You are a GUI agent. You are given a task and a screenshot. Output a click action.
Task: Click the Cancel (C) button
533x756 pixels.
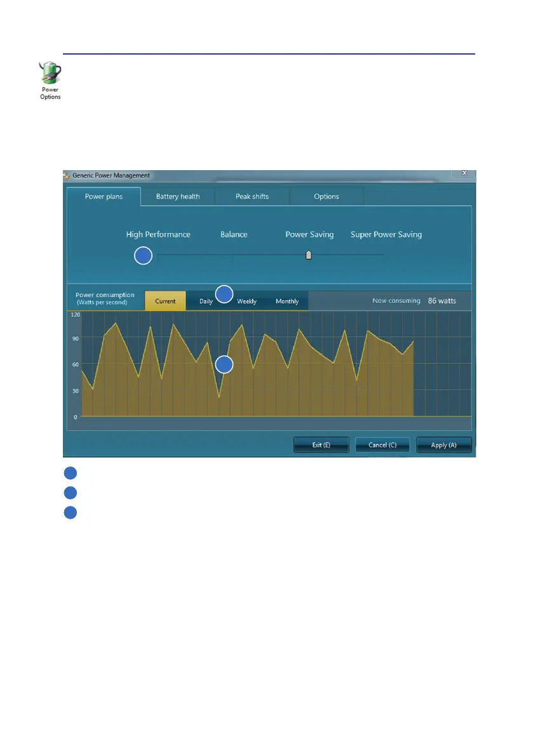(x=382, y=445)
